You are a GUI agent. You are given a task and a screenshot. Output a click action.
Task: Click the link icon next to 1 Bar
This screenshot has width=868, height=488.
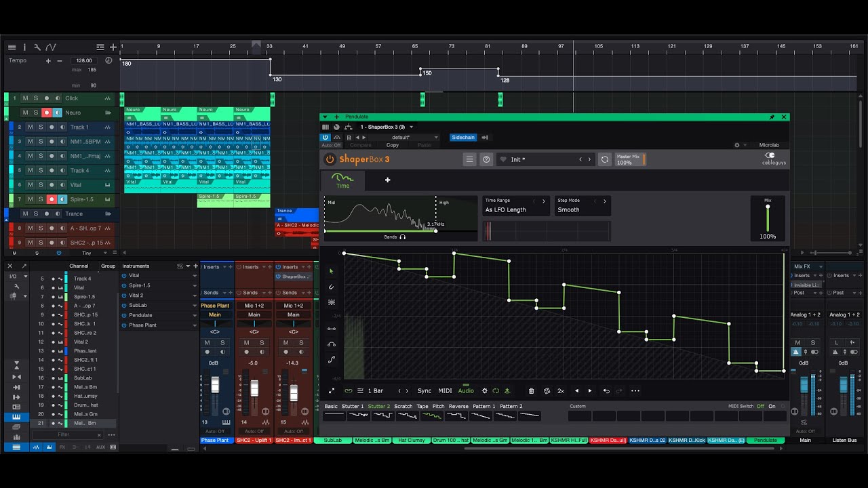pyautogui.click(x=349, y=390)
